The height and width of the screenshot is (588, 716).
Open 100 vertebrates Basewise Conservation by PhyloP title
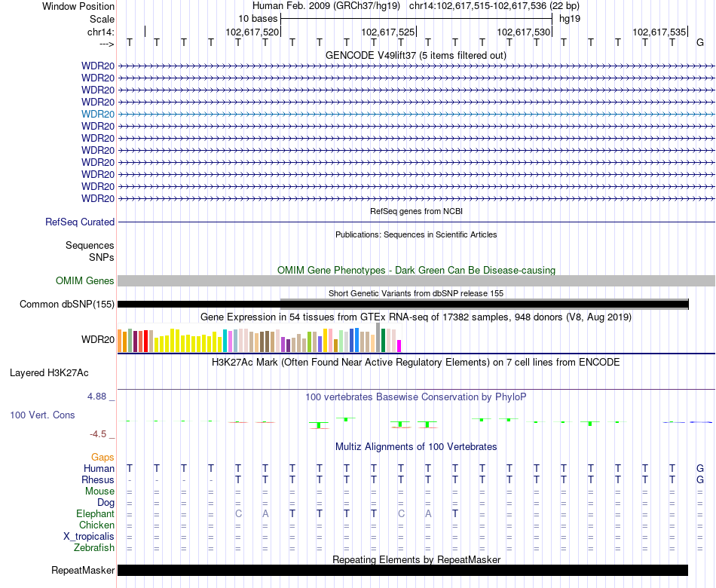pos(416,397)
